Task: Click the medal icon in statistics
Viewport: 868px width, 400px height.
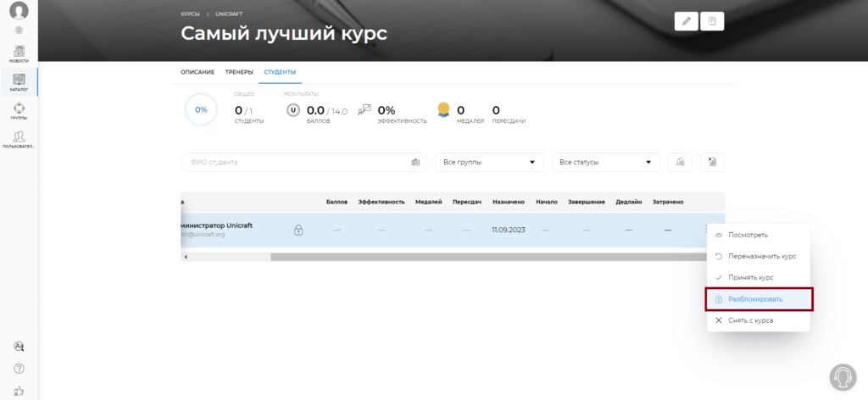Action: tap(443, 109)
